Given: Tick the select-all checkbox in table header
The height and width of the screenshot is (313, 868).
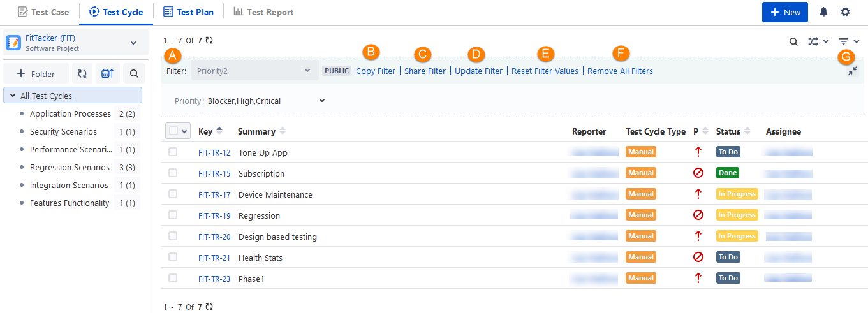Looking at the screenshot, I should coord(173,131).
